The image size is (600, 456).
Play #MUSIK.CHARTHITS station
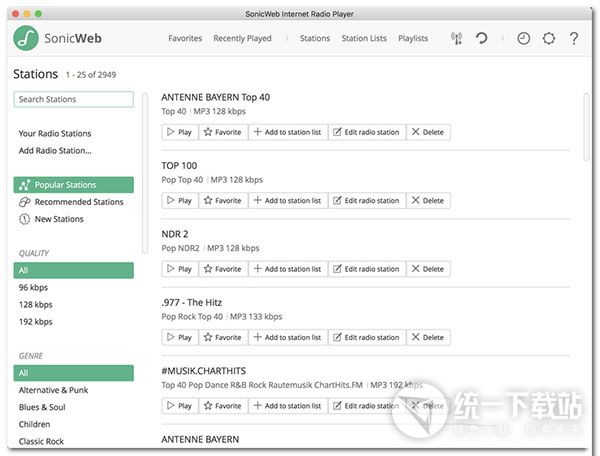tap(179, 406)
